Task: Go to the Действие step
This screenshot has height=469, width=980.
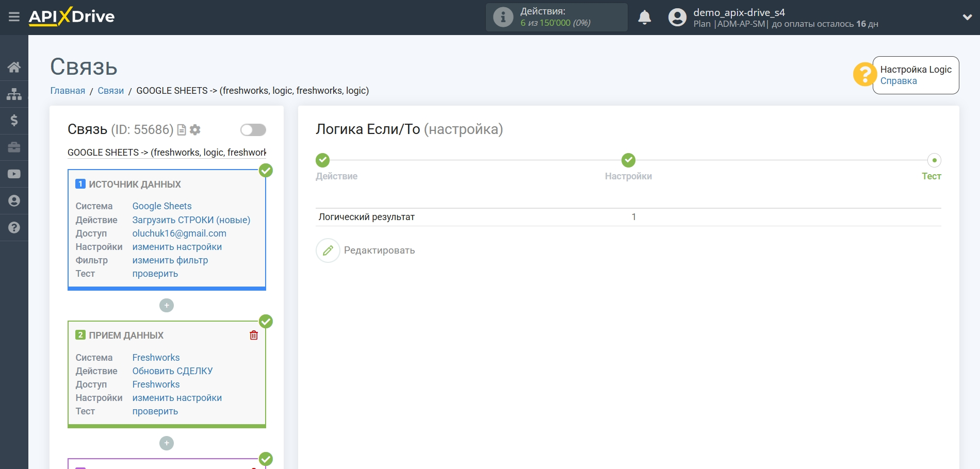Action: [x=323, y=160]
